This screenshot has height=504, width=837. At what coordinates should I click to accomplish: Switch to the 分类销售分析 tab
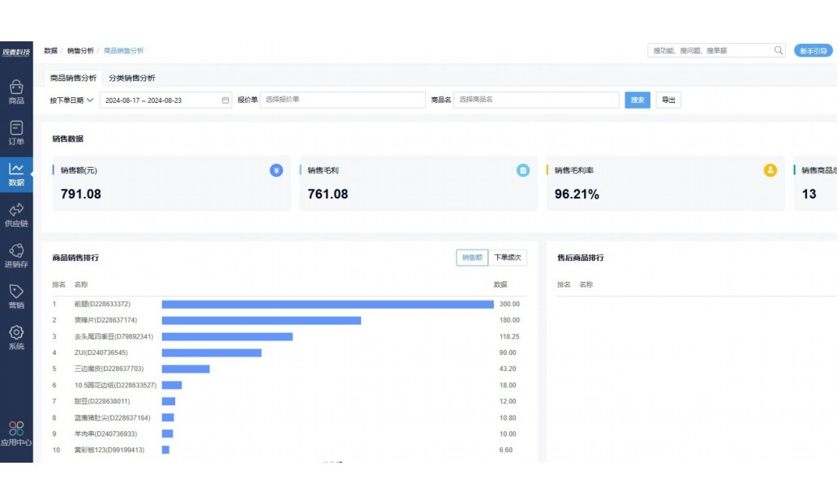132,78
